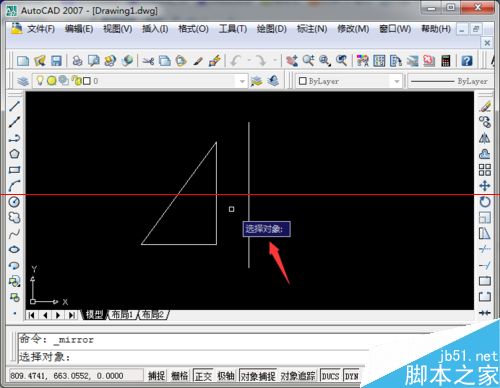
Task: Toggle the 对象追踪 otrack status button
Action: tap(298, 376)
